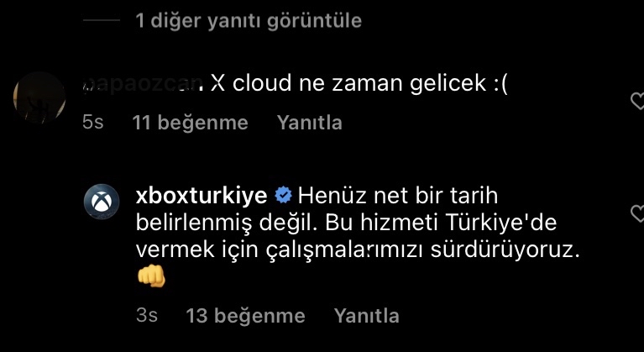
Task: Open the commenter's dark profile picture
Action: coord(39,97)
